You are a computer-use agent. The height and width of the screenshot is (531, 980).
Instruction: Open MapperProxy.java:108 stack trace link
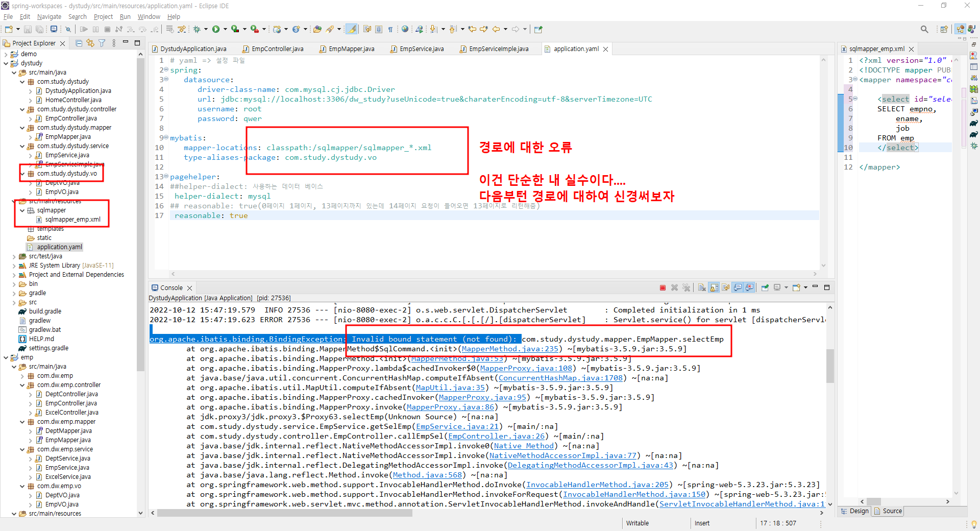[x=526, y=368]
